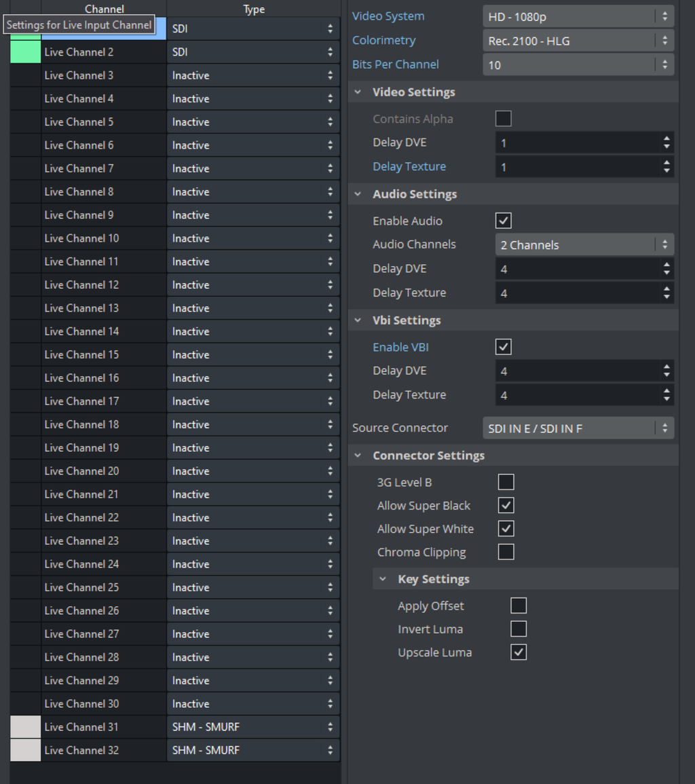The height and width of the screenshot is (784, 695).
Task: Click the Video Delay DVE value field
Action: 577,143
